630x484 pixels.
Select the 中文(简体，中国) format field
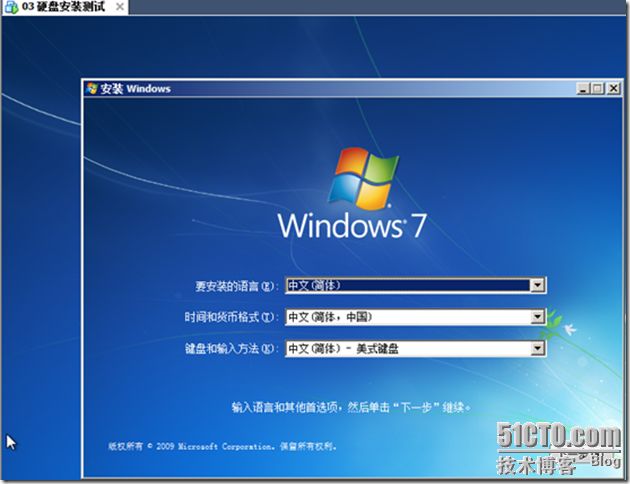(415, 317)
